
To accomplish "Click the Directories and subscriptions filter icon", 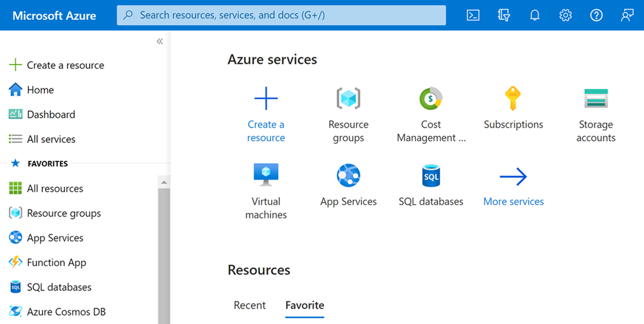I will tap(504, 15).
